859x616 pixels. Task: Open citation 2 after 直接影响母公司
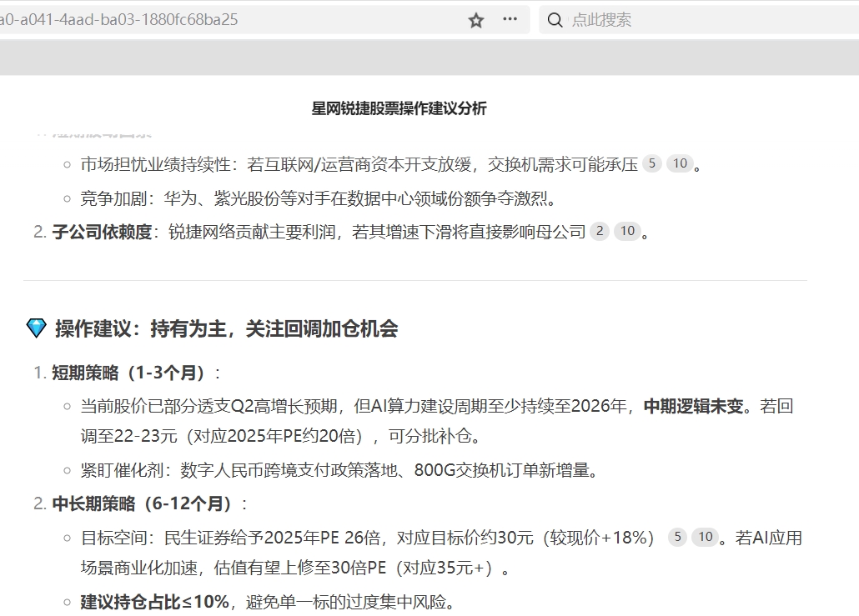[600, 231]
